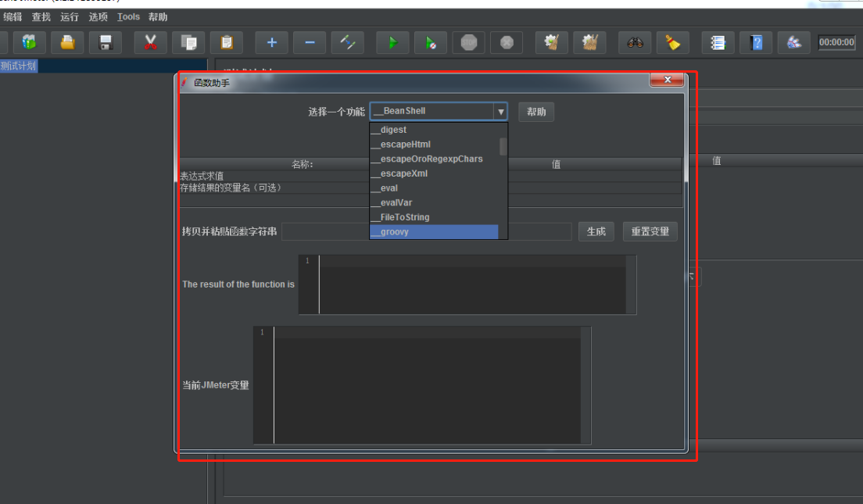863x504 pixels.
Task: Collapse all nodes with minus icon
Action: 310,43
